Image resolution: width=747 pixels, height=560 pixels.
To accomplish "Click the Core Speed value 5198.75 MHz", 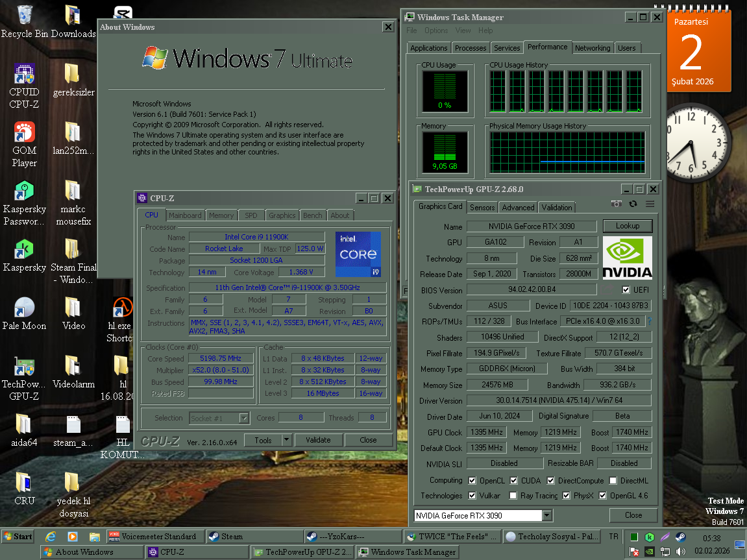I will [x=221, y=358].
